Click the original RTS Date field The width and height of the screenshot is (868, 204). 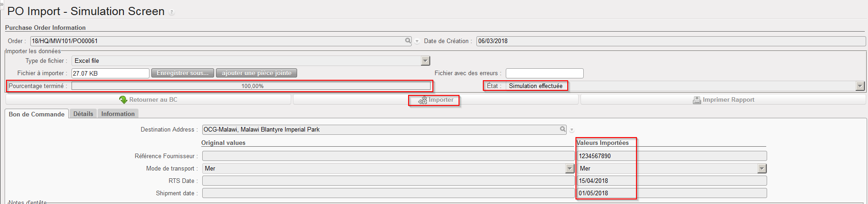[388, 181]
